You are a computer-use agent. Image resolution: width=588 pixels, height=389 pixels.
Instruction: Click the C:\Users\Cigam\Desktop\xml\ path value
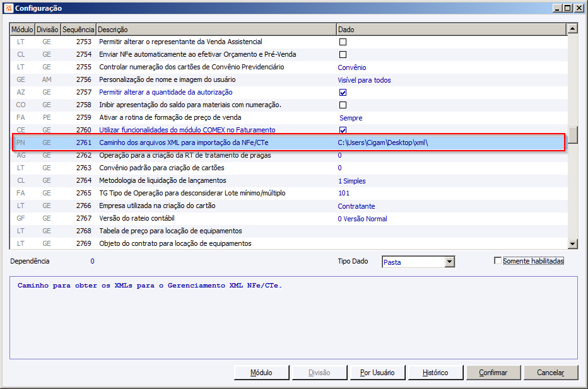382,142
